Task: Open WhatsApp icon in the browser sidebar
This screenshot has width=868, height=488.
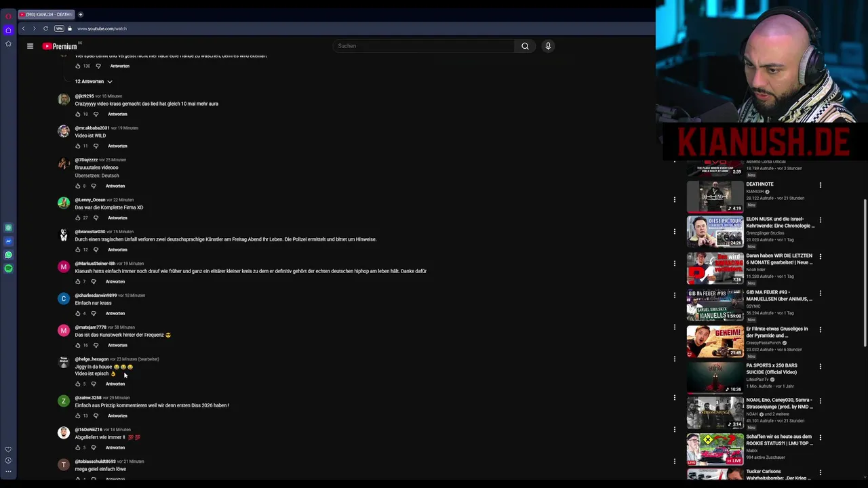Action: tap(8, 255)
